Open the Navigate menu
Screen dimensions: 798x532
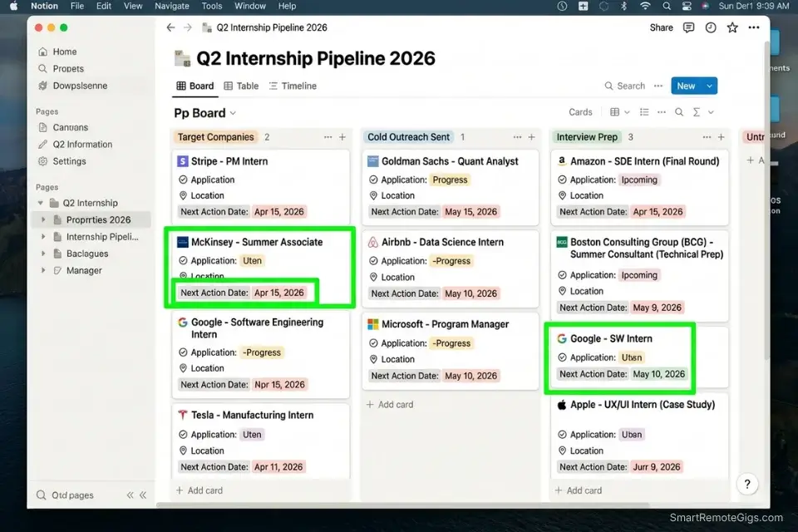(x=172, y=6)
